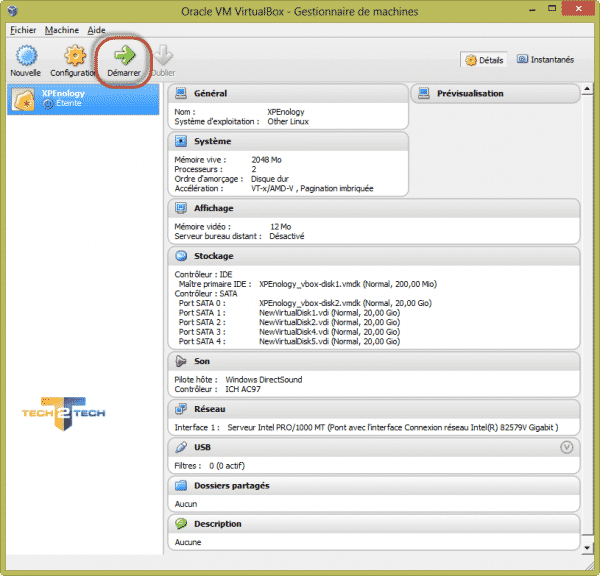Click 'Disque dur' boot order value
Viewport: 600px width, 576px height.
tap(270, 179)
